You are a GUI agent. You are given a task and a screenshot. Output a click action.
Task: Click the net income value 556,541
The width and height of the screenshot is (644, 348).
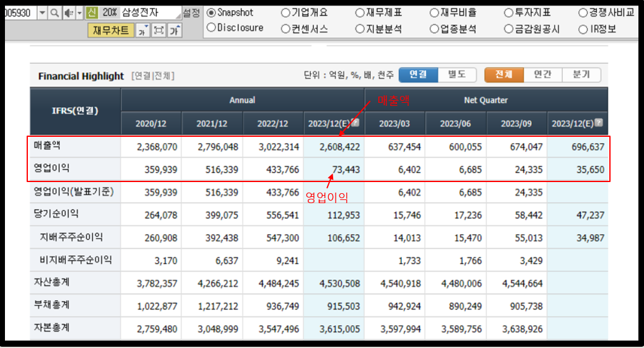(x=282, y=215)
